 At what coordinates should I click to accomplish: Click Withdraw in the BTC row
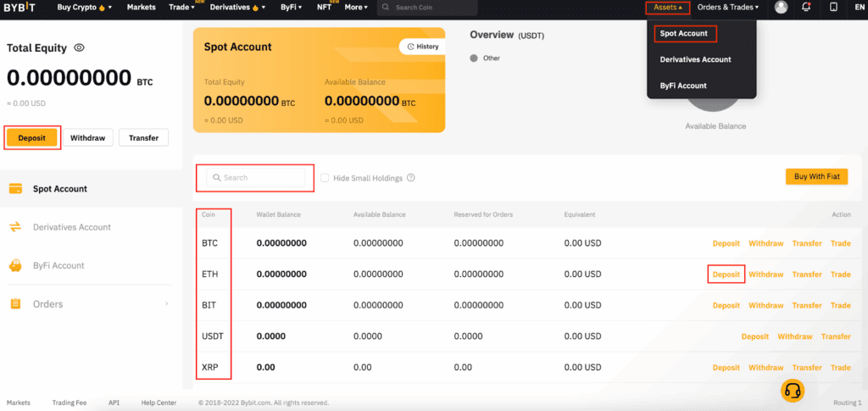point(765,243)
